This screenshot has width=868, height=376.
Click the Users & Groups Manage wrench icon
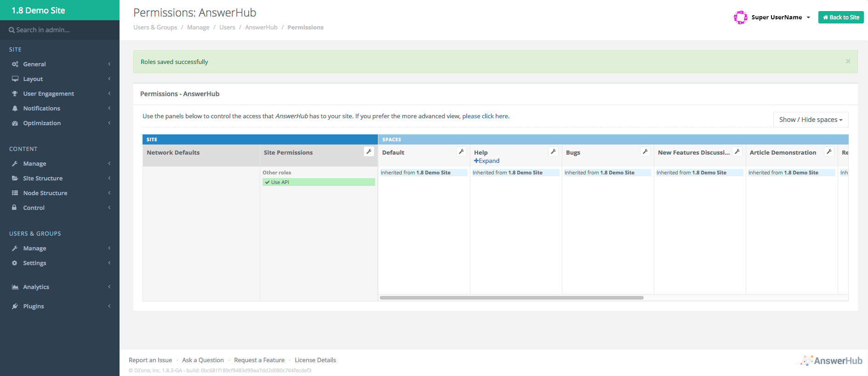pos(15,249)
